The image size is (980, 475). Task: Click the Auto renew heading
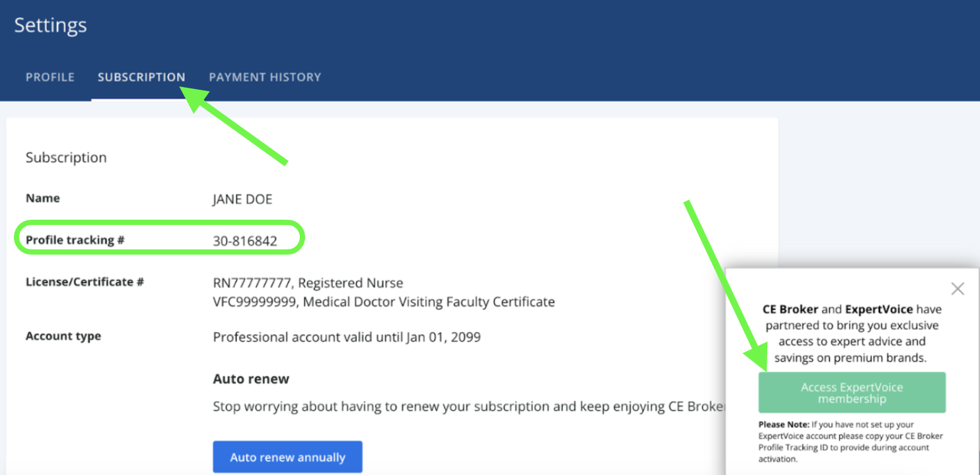[251, 379]
